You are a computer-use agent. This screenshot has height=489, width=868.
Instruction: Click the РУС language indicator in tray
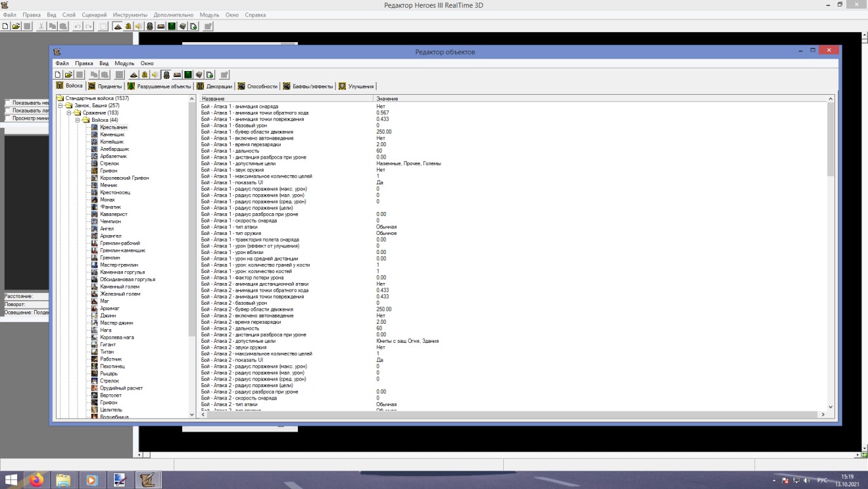822,480
